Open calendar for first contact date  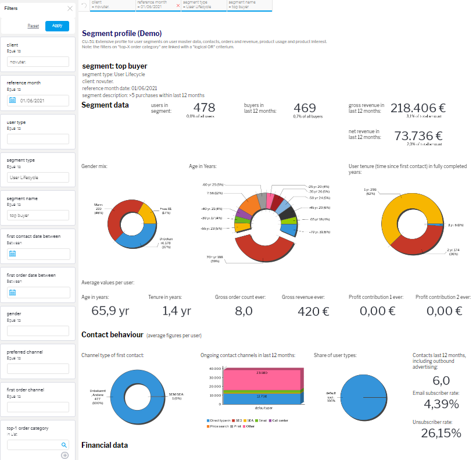pos(13,254)
